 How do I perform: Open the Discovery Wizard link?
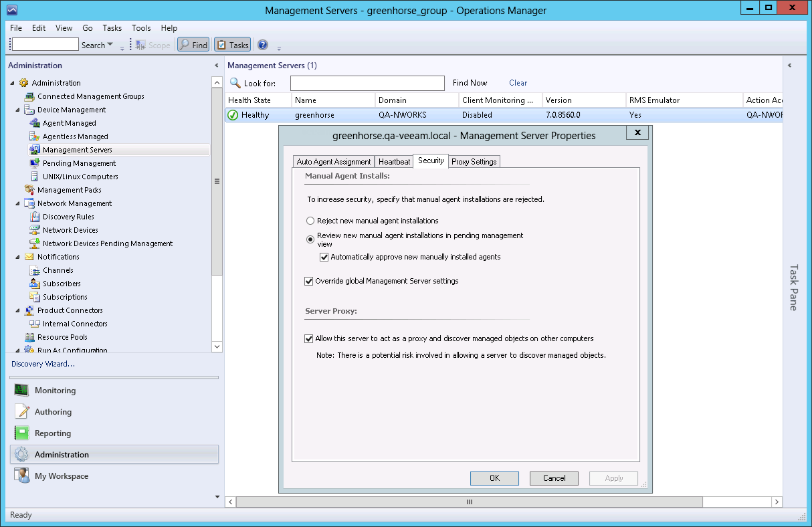tap(43, 364)
